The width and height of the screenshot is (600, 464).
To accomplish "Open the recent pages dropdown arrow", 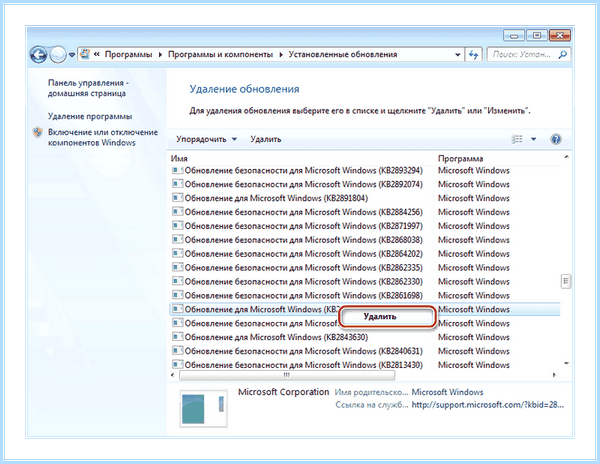I will [x=72, y=55].
